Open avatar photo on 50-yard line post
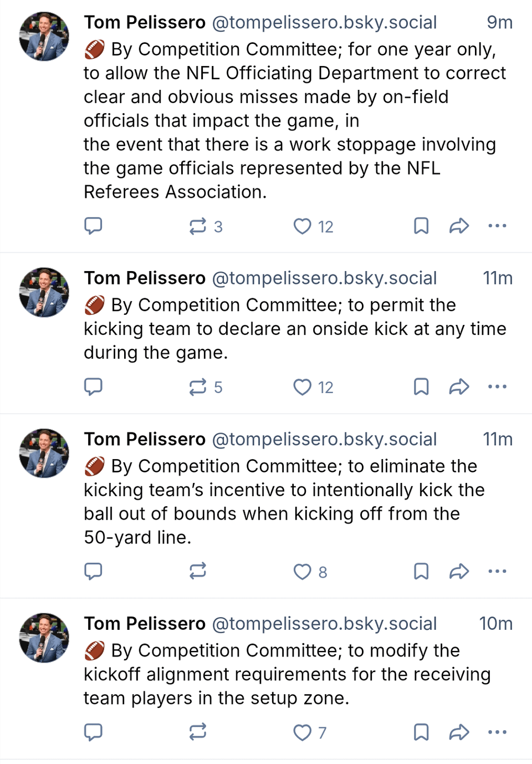Viewport: 532px width, 764px height. click(44, 453)
